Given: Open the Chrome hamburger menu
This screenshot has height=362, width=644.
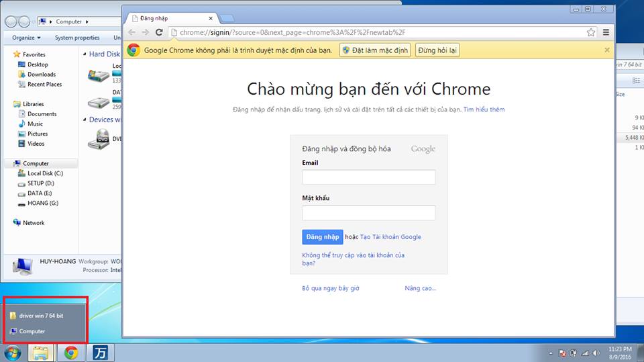Looking at the screenshot, I should point(606,32).
